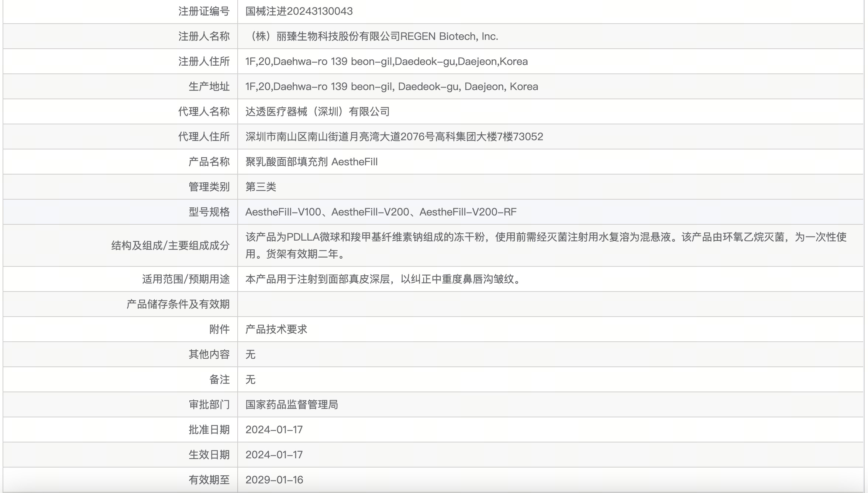Open the 产品技术要求 attachment

[276, 329]
